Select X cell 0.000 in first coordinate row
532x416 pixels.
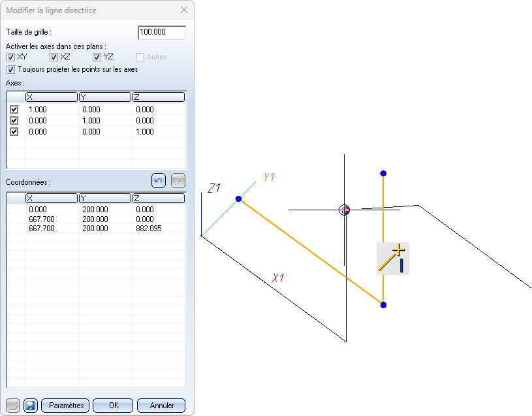(x=52, y=210)
